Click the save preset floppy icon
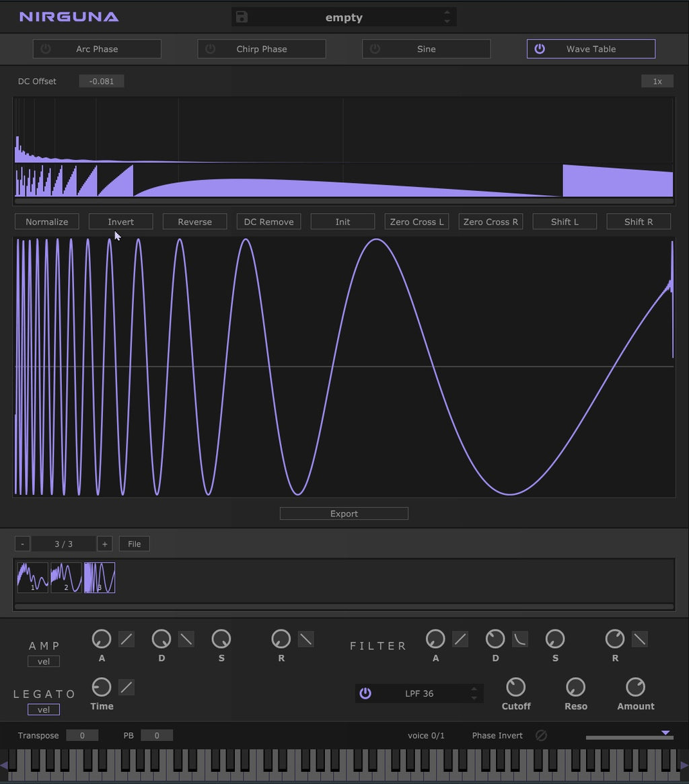Image resolution: width=689 pixels, height=784 pixels. [x=242, y=17]
